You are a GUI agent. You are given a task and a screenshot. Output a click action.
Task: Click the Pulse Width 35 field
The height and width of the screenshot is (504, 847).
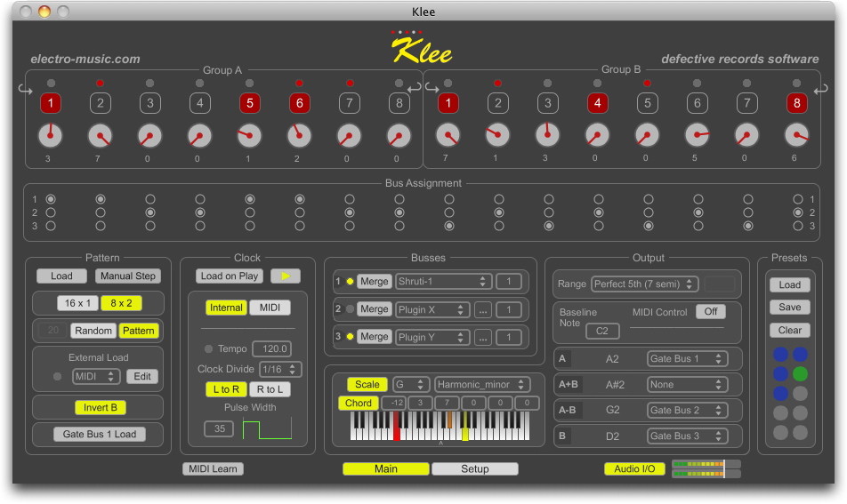(219, 428)
